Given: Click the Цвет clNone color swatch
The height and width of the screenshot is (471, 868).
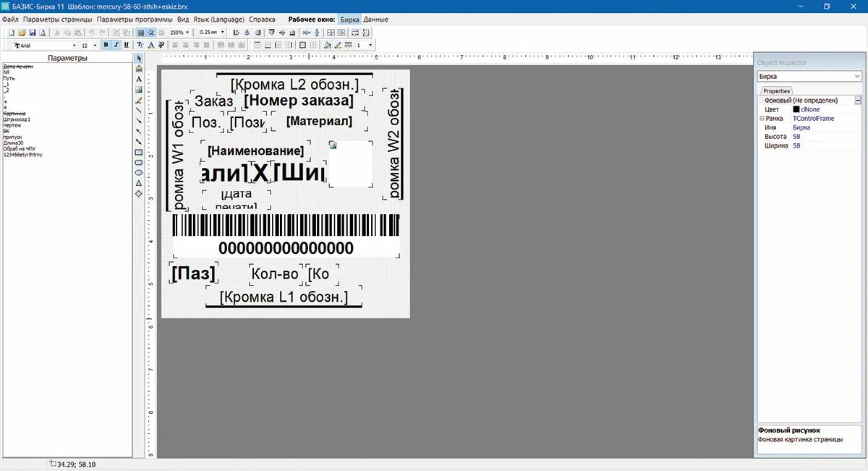Looking at the screenshot, I should tap(796, 109).
